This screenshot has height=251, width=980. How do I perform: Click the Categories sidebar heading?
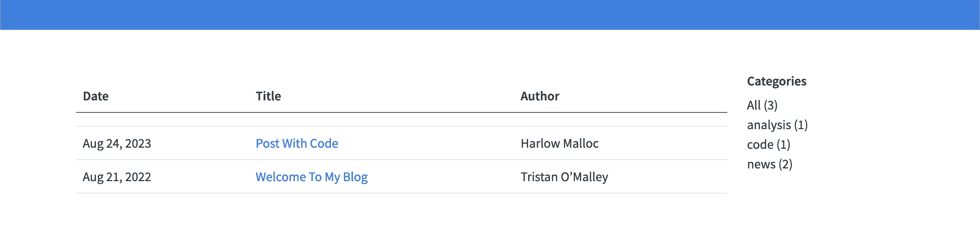[x=776, y=81]
